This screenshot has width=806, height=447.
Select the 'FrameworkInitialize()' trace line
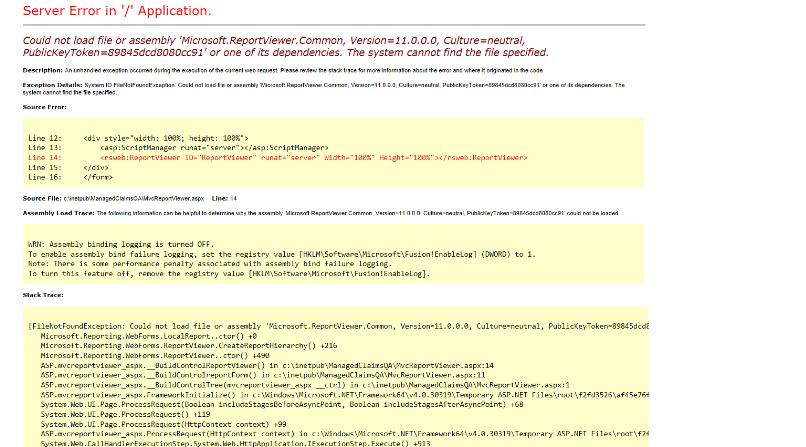click(345, 395)
